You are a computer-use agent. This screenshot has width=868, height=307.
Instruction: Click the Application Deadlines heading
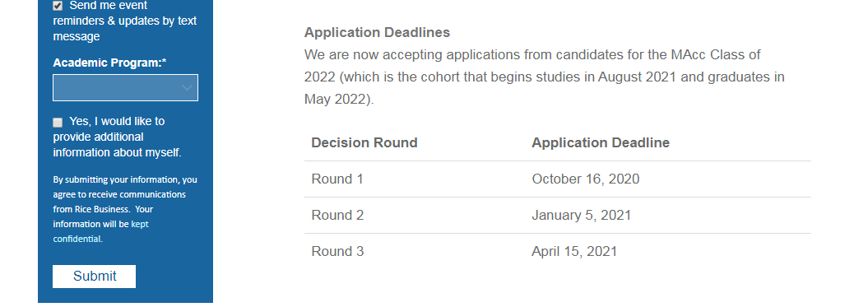[x=377, y=33]
